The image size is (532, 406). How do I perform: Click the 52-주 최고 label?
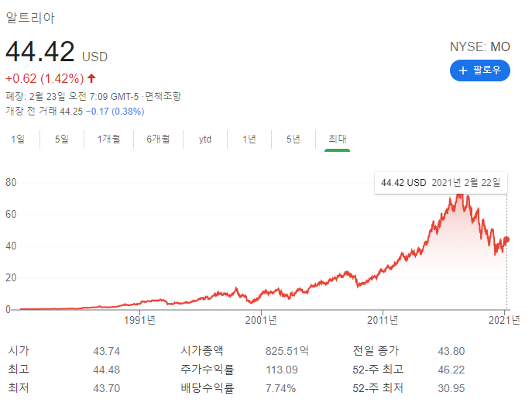coord(378,370)
